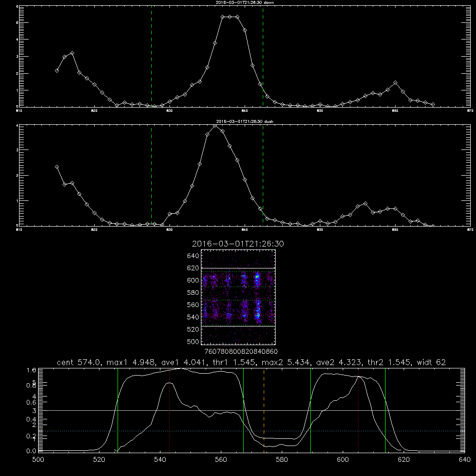This screenshot has width=476, height=476.
Task: Click the "2016-03-01T21:26:30 dawn" plot title
Action: pos(245,2)
